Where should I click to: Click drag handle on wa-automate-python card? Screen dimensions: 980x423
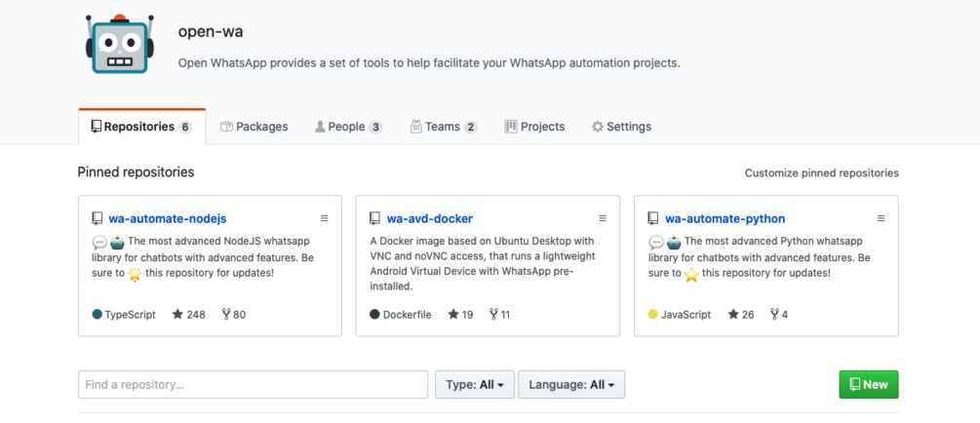[881, 219]
